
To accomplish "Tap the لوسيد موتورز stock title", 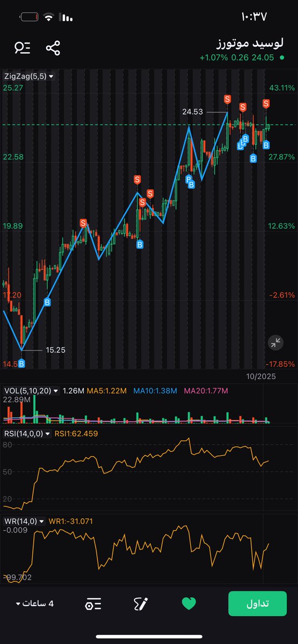I will coord(249,42).
